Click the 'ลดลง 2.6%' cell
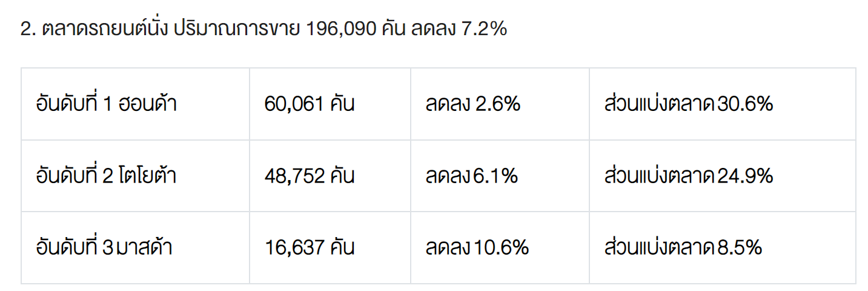868x291 pixels. click(472, 104)
